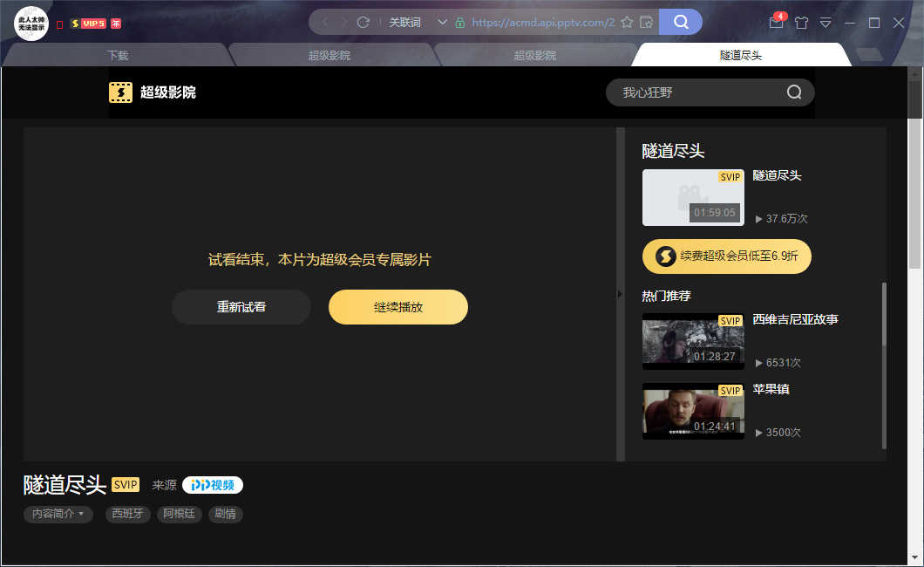Click the magnifier icon in movie search box

[x=794, y=92]
